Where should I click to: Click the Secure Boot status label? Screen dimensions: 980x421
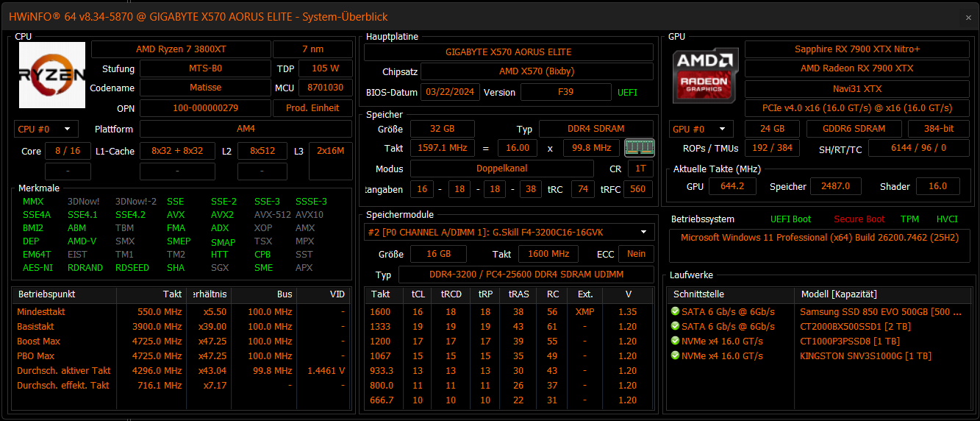[x=859, y=219]
